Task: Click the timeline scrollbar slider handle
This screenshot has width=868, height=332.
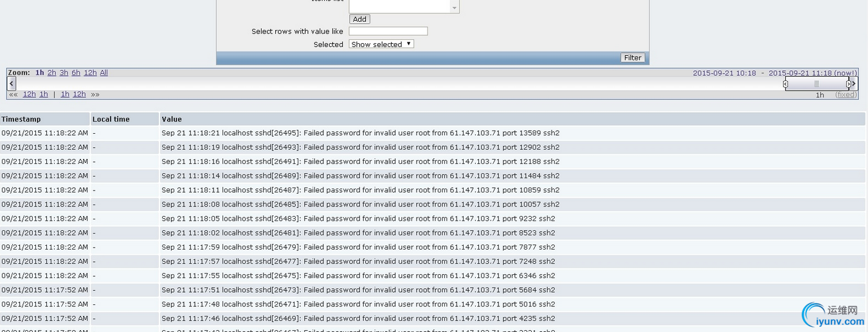Action: 817,84
